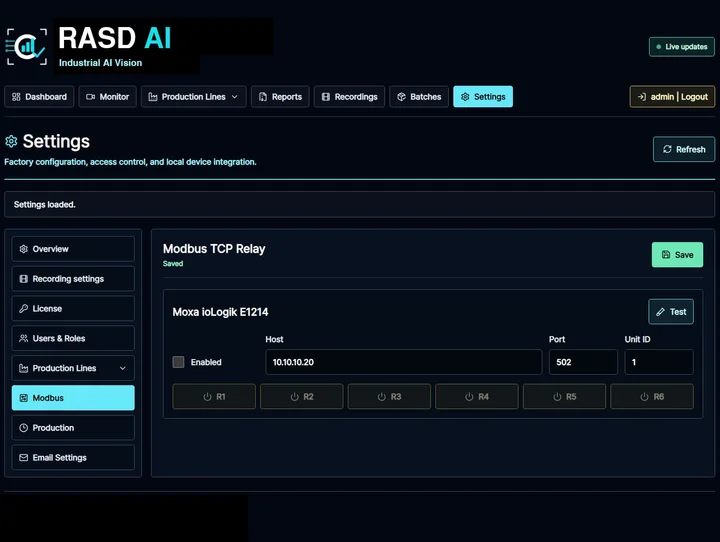
Task: Open the Dashboard tab
Action: (39, 97)
